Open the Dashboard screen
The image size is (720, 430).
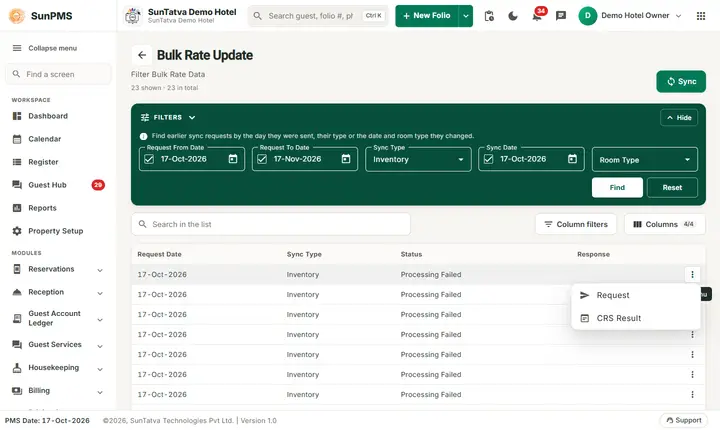[x=48, y=116]
